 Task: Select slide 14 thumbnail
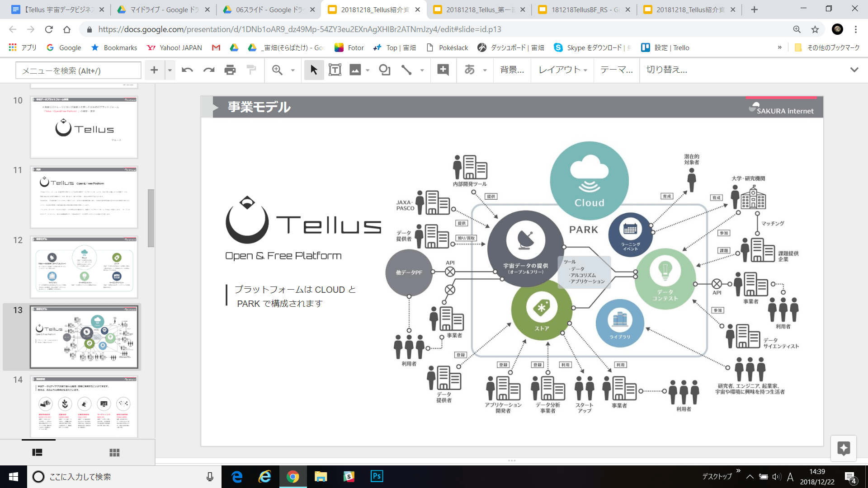pyautogui.click(x=84, y=407)
